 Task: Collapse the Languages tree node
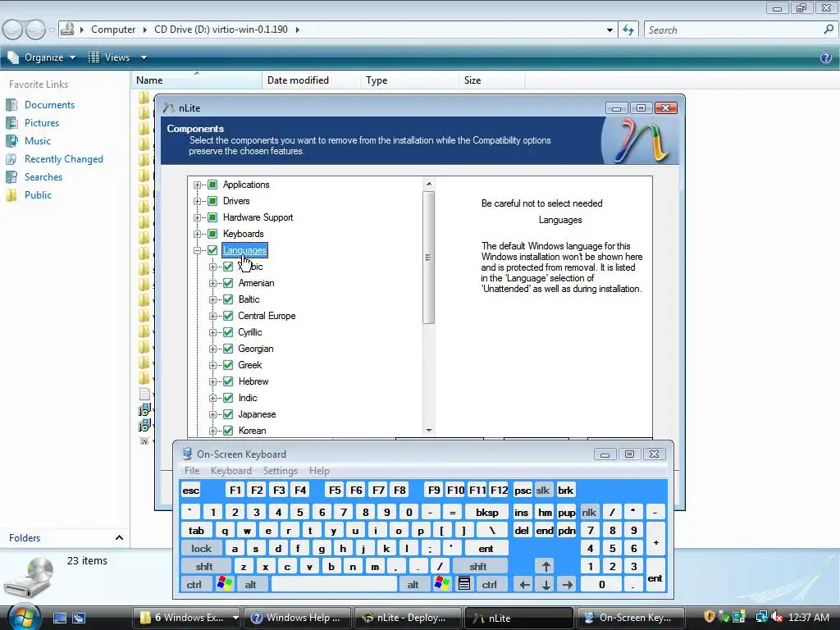(197, 250)
